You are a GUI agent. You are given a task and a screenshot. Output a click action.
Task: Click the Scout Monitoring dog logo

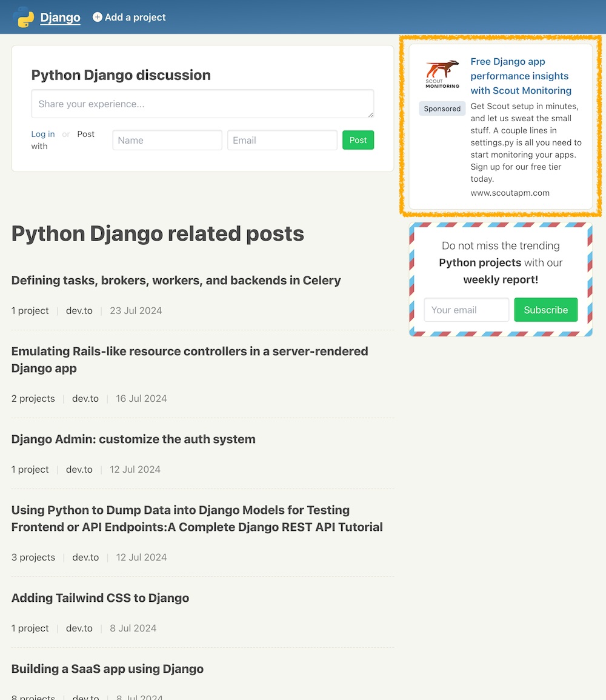click(x=442, y=74)
